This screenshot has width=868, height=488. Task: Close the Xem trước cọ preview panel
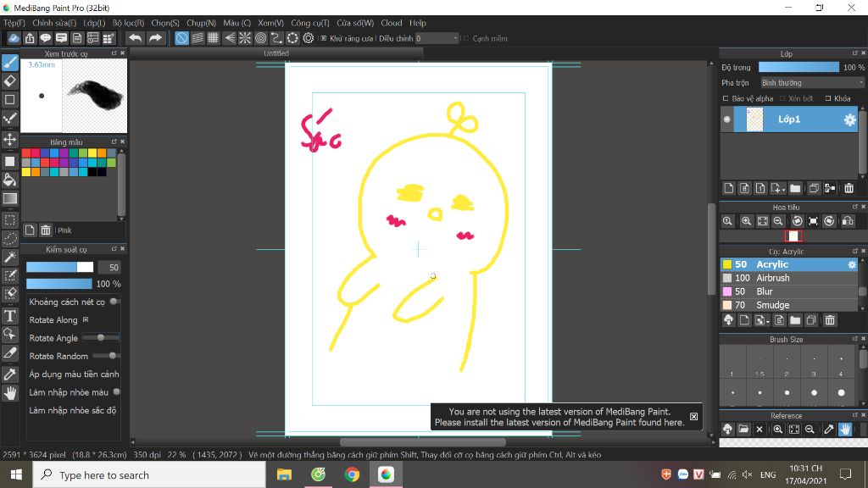pos(123,53)
